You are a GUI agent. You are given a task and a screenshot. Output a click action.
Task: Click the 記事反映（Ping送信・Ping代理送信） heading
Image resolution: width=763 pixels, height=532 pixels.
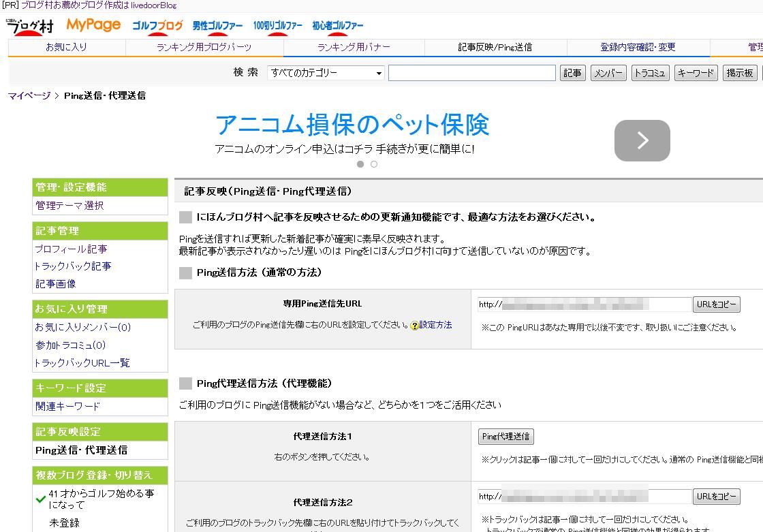point(268,191)
